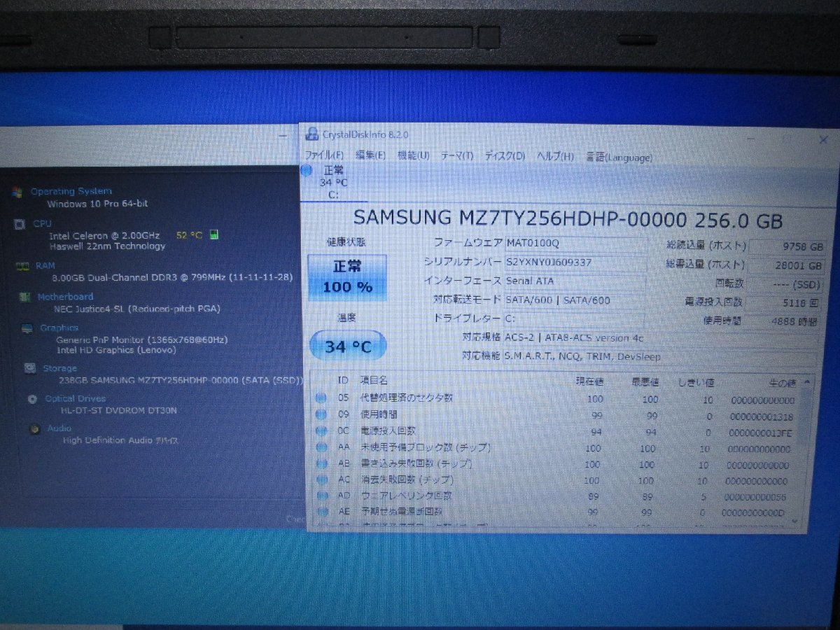
Task: Click the Optical Drives disc icon in Speccy
Action: click(x=32, y=399)
